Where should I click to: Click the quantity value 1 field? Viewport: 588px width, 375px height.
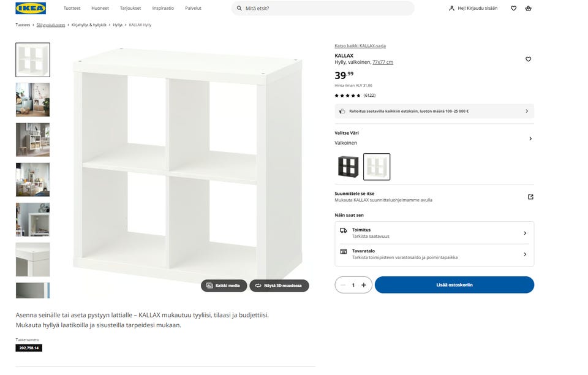click(353, 285)
